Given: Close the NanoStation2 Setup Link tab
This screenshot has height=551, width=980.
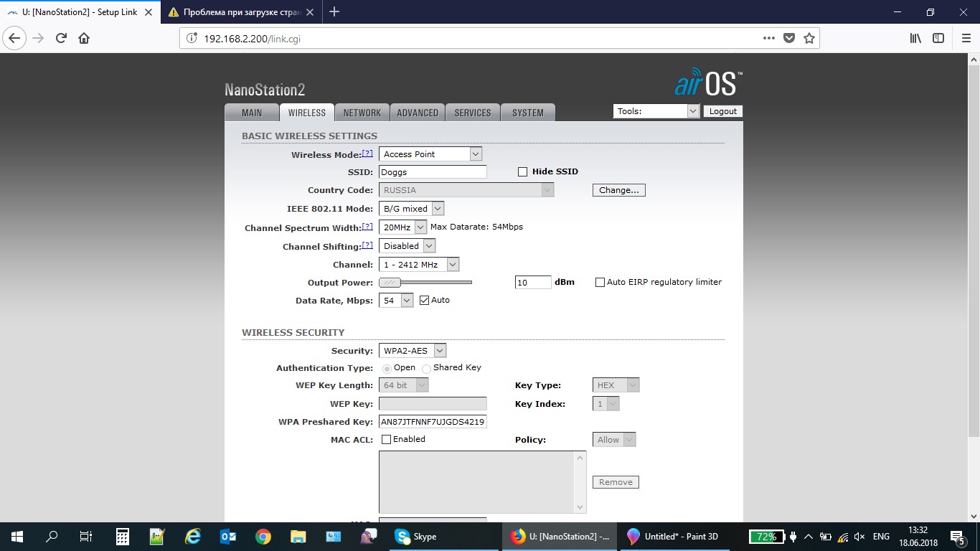Looking at the screenshot, I should [x=149, y=12].
